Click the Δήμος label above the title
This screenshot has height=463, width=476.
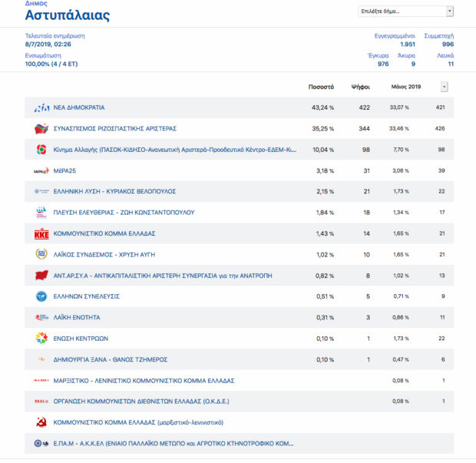tap(36, 3)
